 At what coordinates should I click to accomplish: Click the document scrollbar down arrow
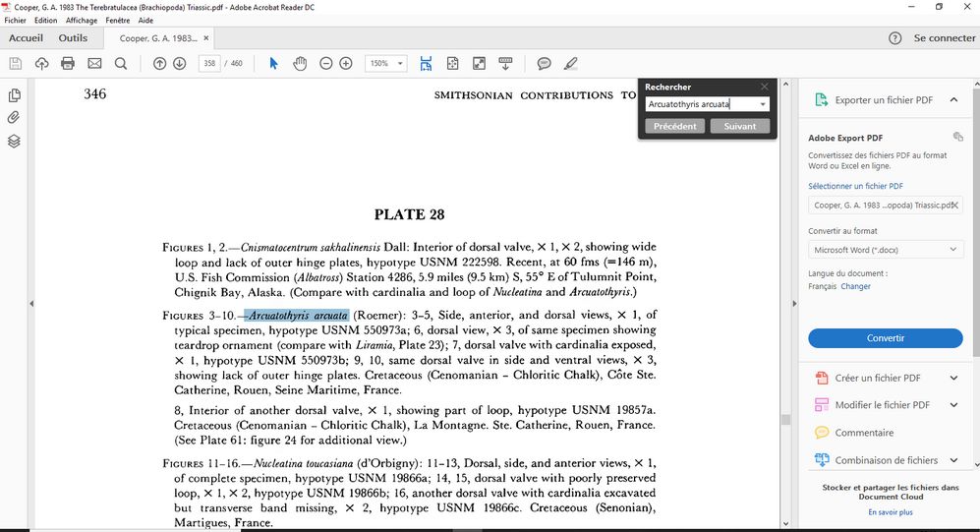click(785, 524)
